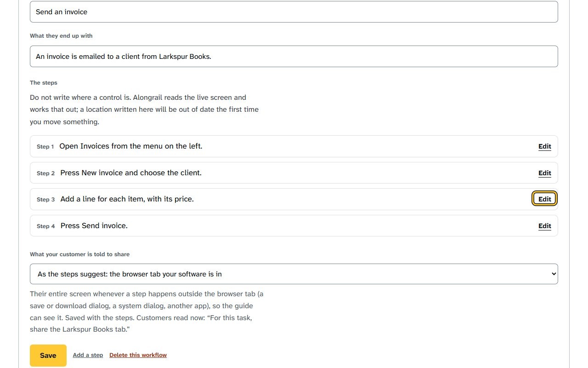The image size is (588, 368).
Task: Click the 'Do not write where a control is' note
Action: (x=144, y=109)
